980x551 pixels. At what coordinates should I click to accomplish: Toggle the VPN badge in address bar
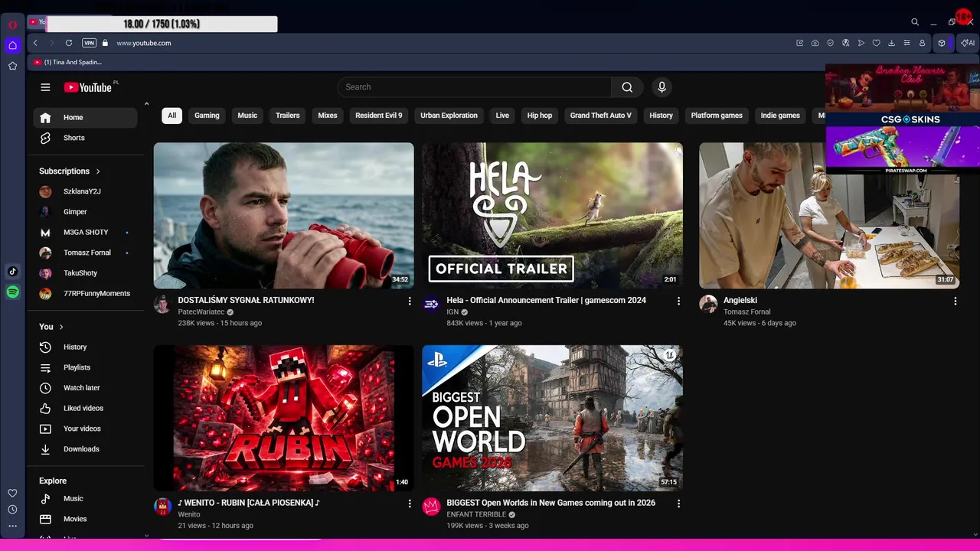pos(89,43)
